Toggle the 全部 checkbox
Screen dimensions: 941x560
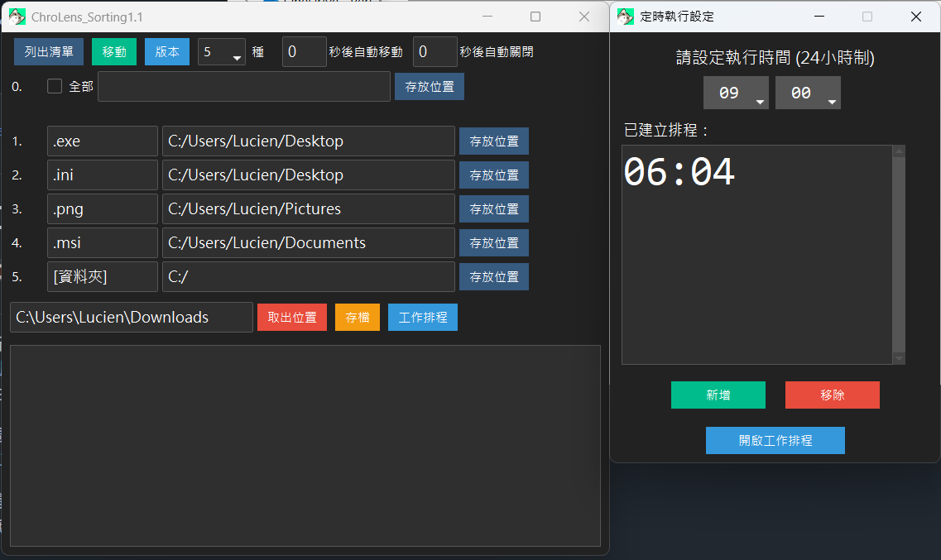[x=55, y=86]
